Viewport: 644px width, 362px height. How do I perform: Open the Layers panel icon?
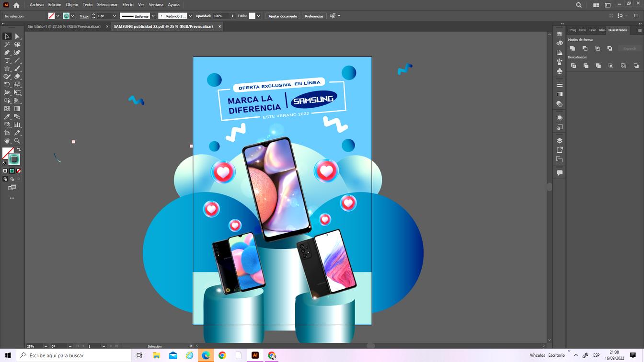559,141
